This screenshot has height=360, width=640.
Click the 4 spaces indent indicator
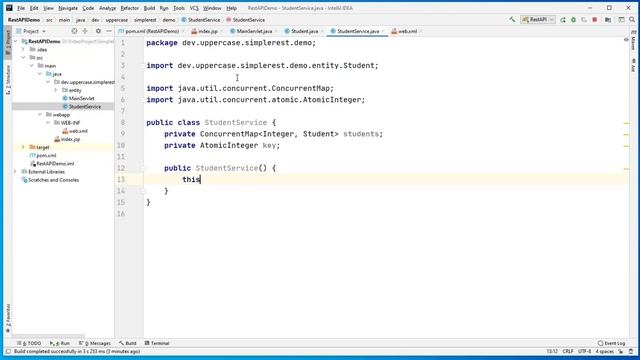pyautogui.click(x=604, y=351)
